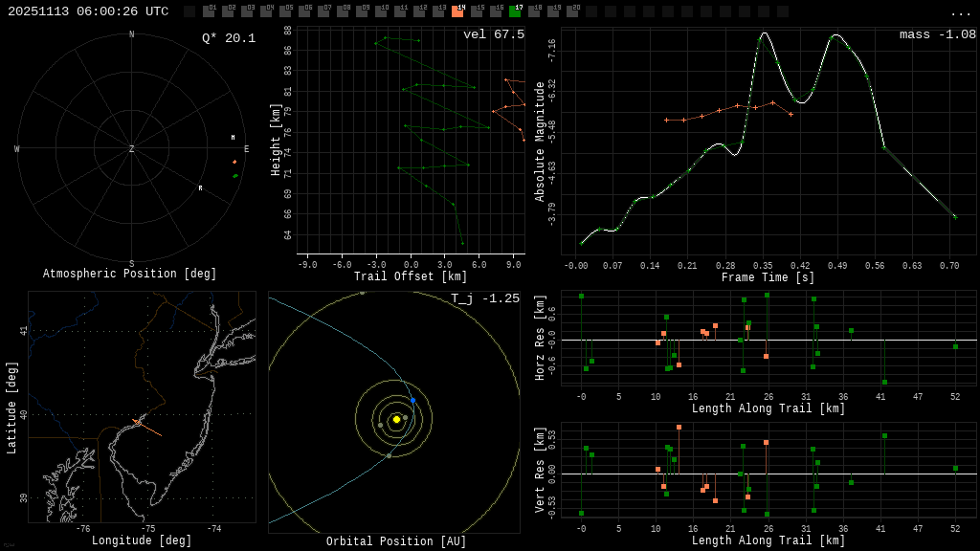Viewport: 980px width, 551px height.
Task: Toggle the orange station square 14
Action: point(458,11)
